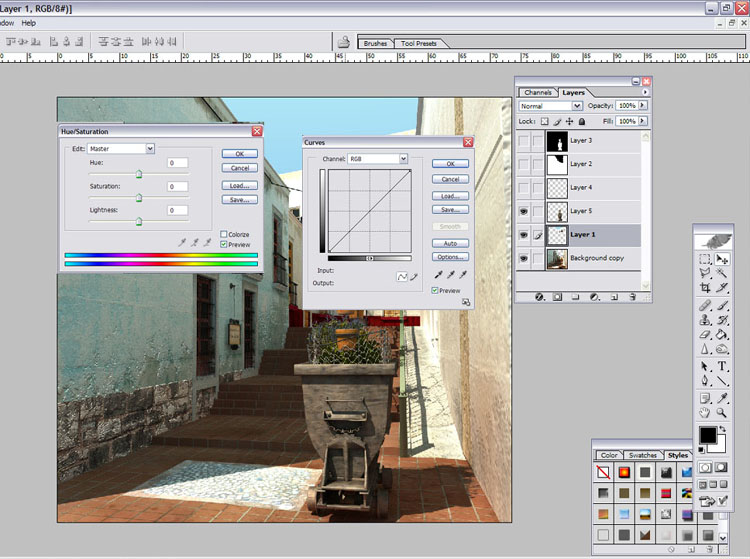Add a layer mask in Layers panel
This screenshot has height=559, width=750.
[x=557, y=297]
